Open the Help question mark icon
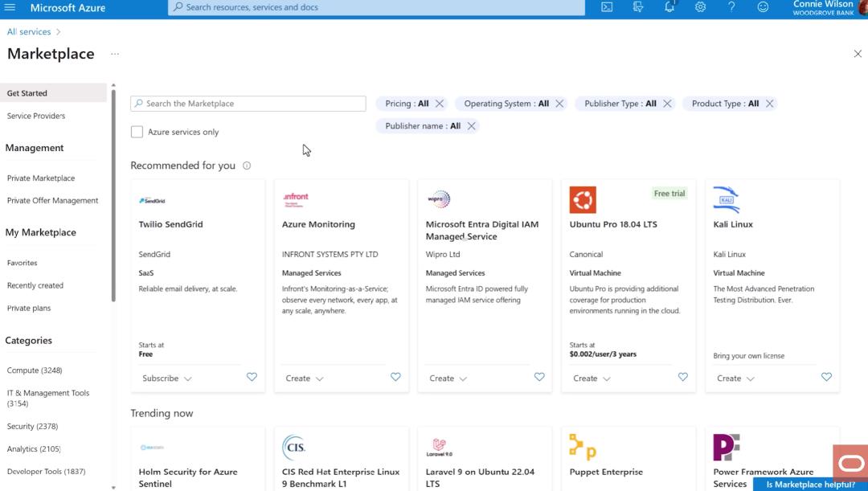The image size is (868, 491). pos(731,7)
